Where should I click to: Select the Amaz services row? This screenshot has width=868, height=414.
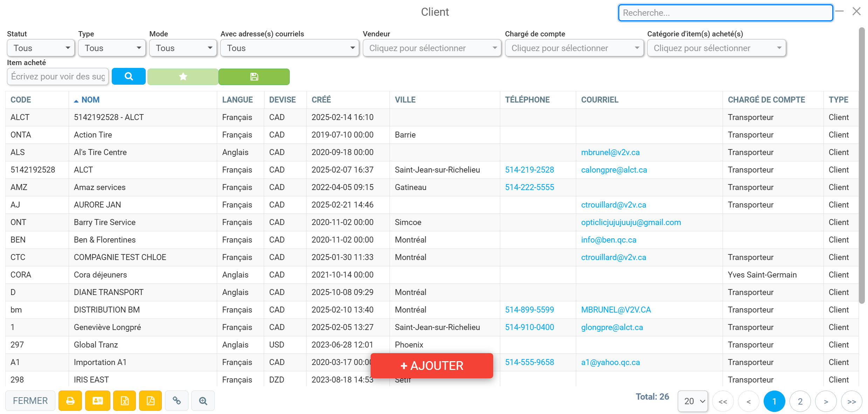432,187
